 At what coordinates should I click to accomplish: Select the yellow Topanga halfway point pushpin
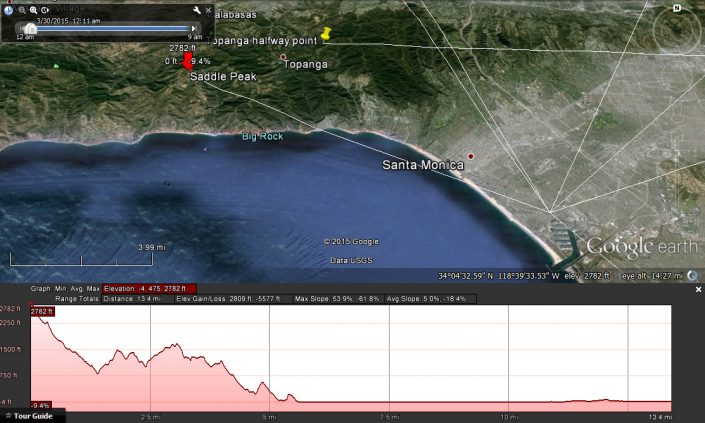point(326,34)
